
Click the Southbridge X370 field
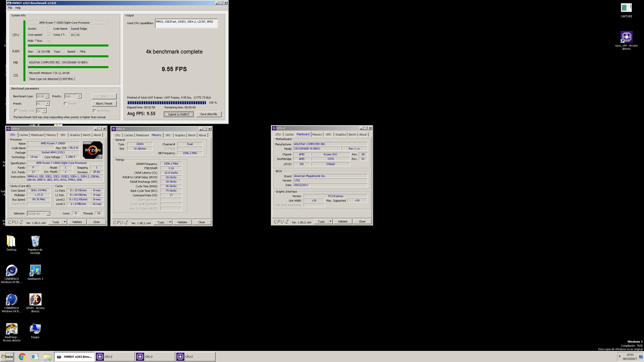click(x=331, y=159)
